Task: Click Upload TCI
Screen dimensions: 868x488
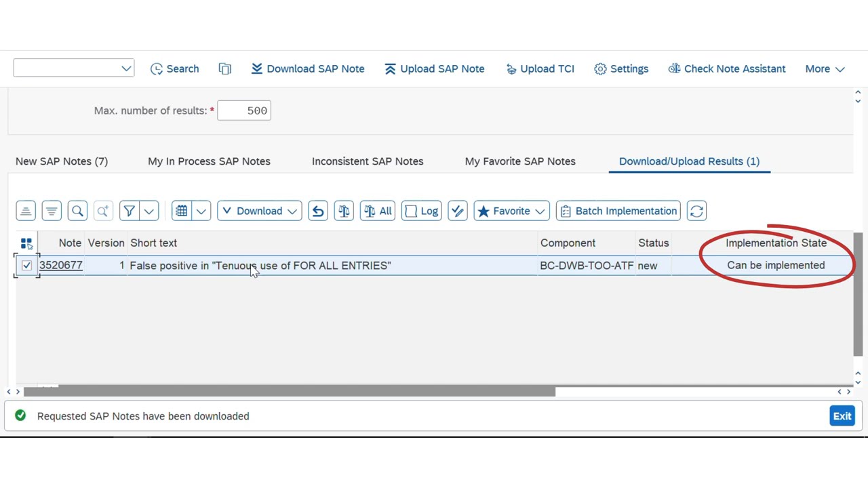Action: (x=540, y=68)
